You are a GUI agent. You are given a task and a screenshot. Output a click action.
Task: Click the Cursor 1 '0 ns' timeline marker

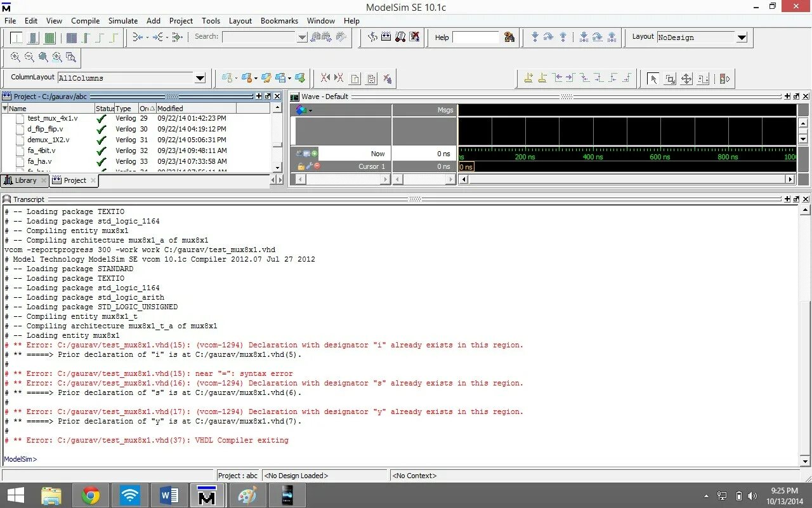tap(466, 166)
